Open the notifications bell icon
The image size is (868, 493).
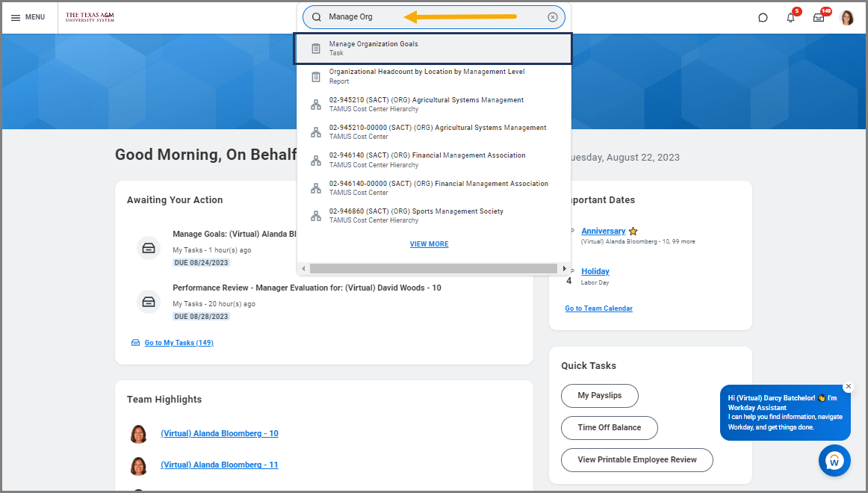pyautogui.click(x=790, y=18)
